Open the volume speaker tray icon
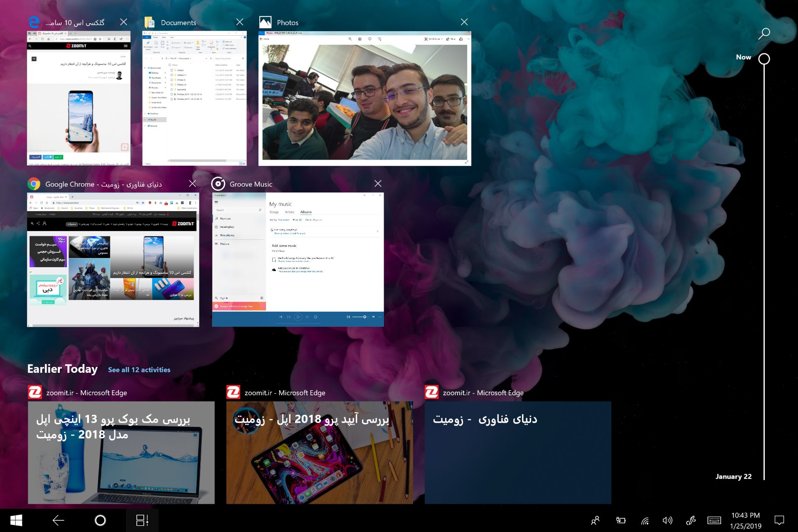The height and width of the screenshot is (532, 798). coord(667,520)
